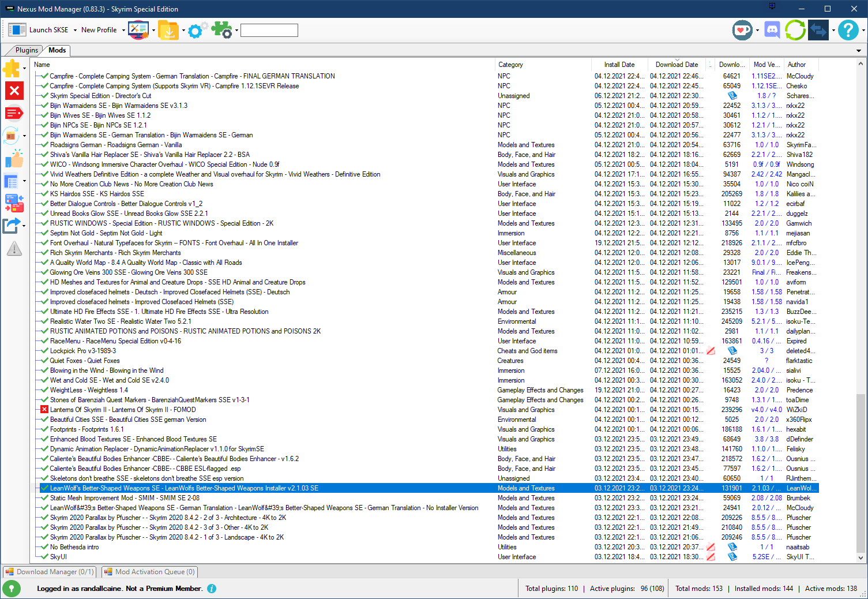Toggle the checkmark for Lockpick Pro mod
868x599 pixels.
44,351
